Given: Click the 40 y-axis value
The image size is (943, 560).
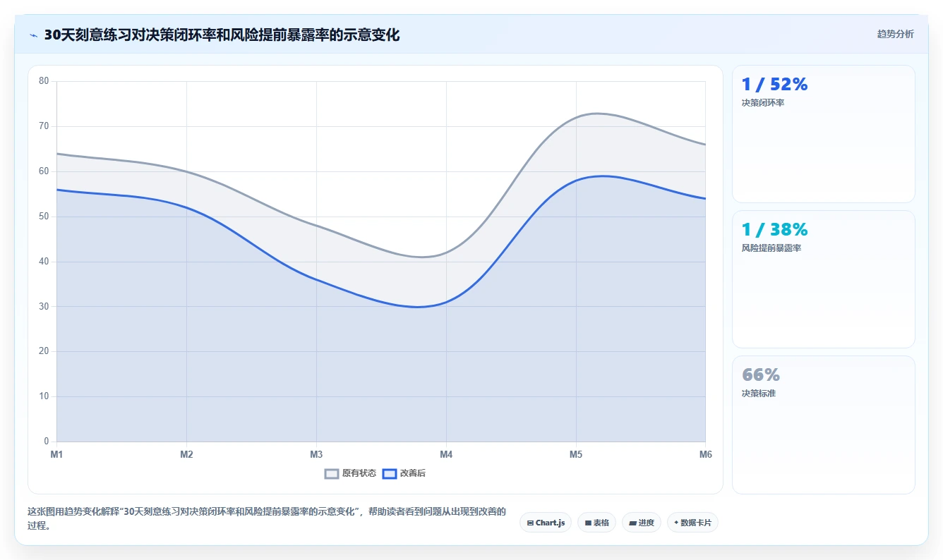Looking at the screenshot, I should [x=44, y=262].
